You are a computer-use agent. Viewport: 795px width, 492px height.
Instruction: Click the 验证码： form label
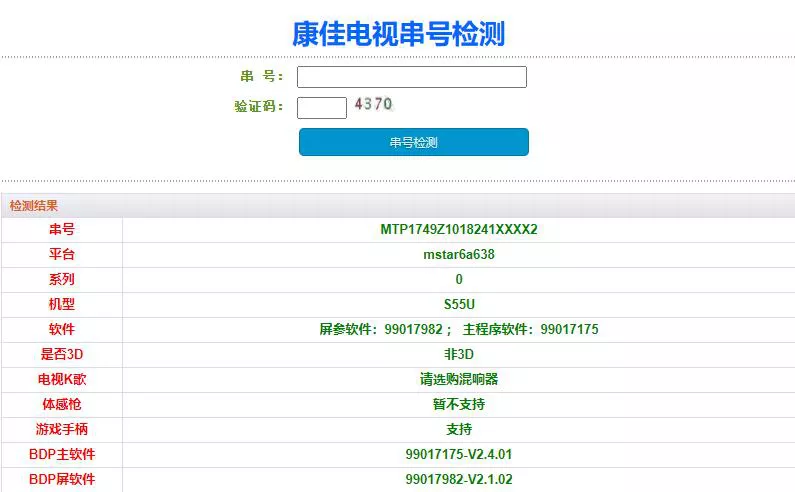(259, 107)
